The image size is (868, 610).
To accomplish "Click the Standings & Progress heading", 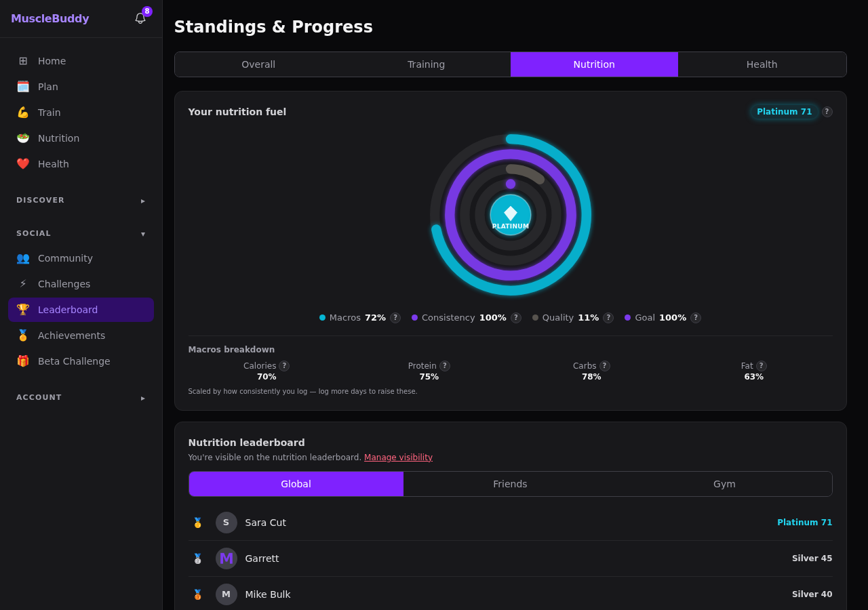I will 273,27.
